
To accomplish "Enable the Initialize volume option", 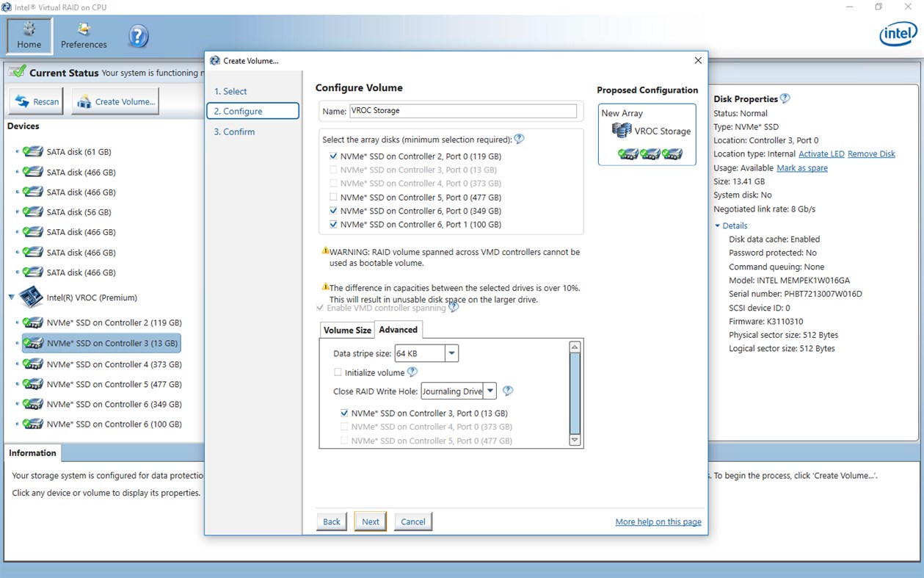I will 337,372.
